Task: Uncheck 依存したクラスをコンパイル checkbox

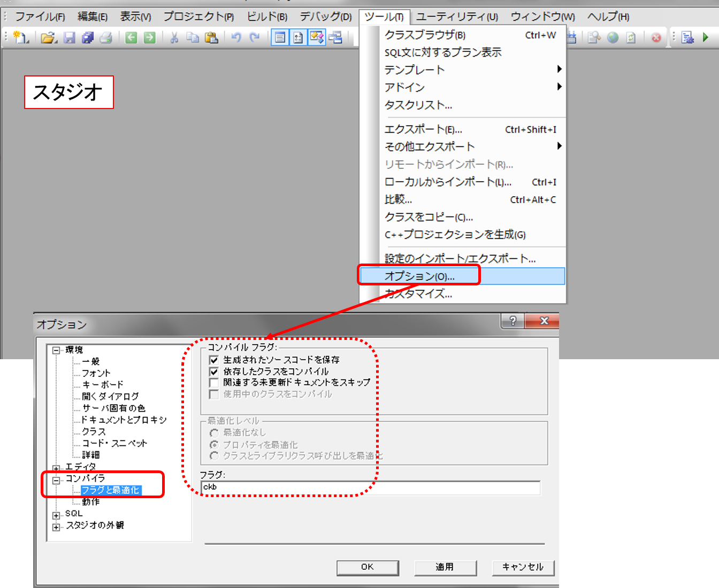Action: 214,372
